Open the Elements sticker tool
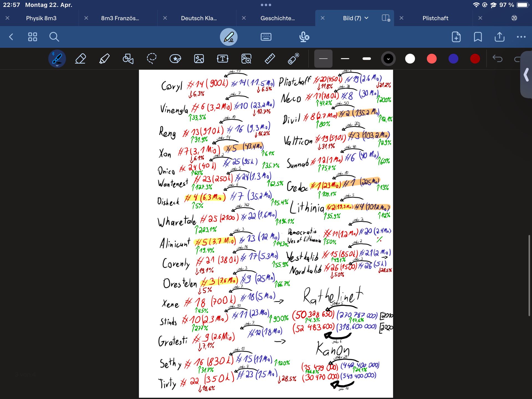The width and height of the screenshot is (532, 399). 175,59
